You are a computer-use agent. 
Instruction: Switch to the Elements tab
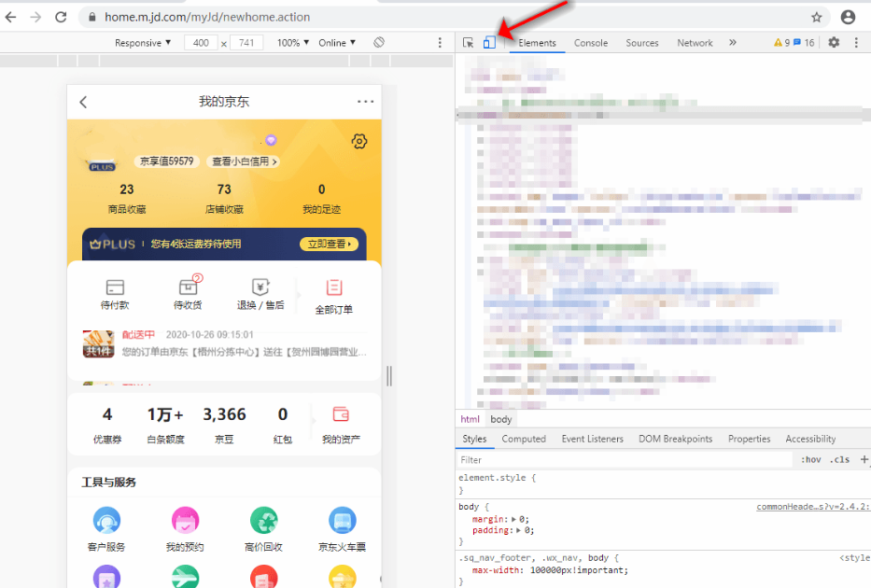pos(537,43)
